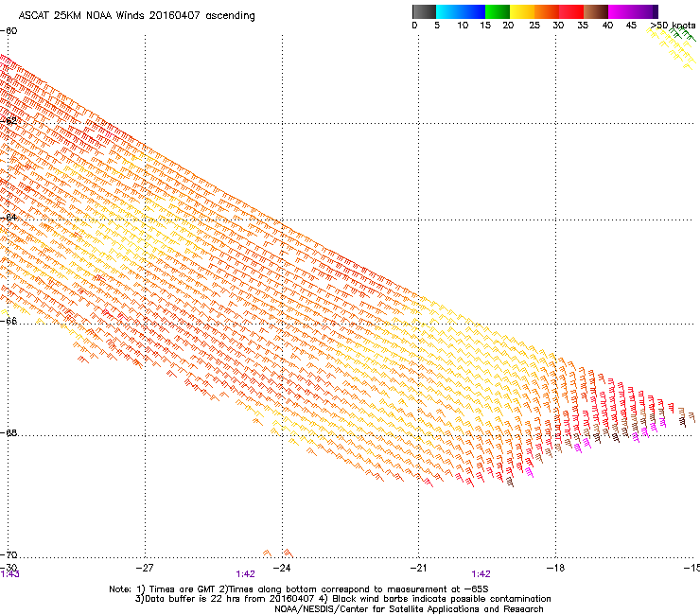This screenshot has width=700, height=615.
Task: Click the legend tick label '10'
Action: coord(463,26)
